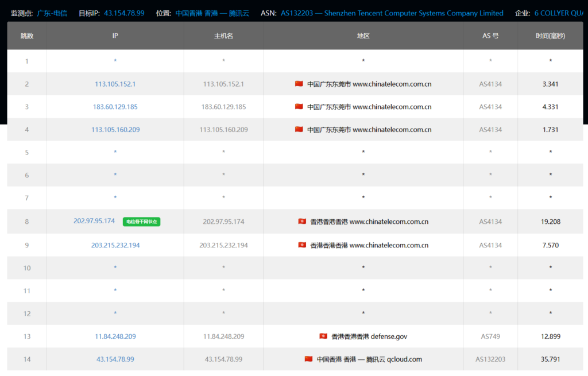Click the 时间(毫秒) column header
Viewport: 588px width, 376px height.
(550, 36)
